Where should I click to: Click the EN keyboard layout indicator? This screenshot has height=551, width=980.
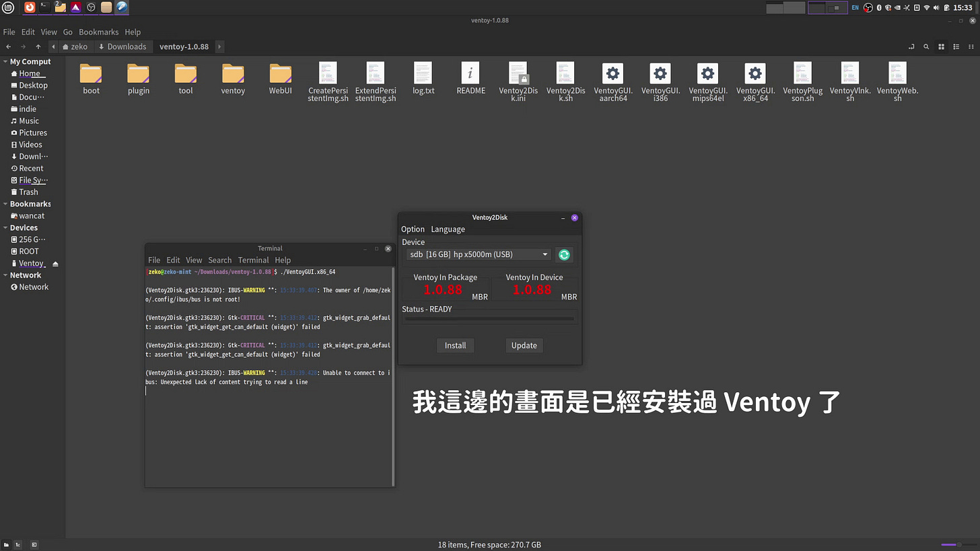tap(855, 7)
